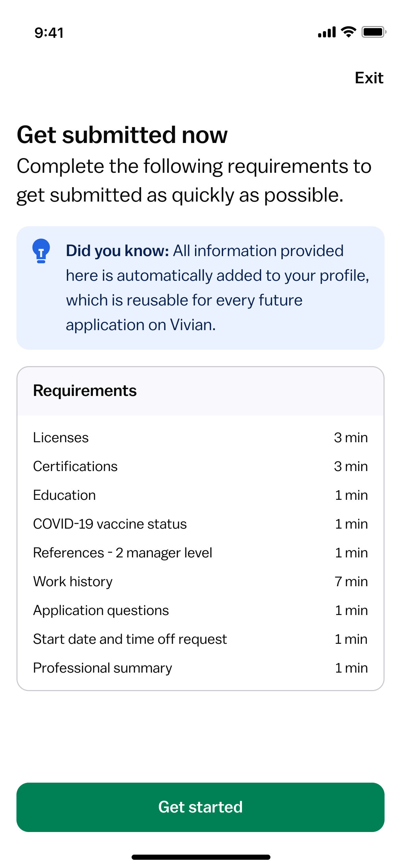Tap the cellular signal bars icon
The image size is (401, 868).
[x=327, y=32]
